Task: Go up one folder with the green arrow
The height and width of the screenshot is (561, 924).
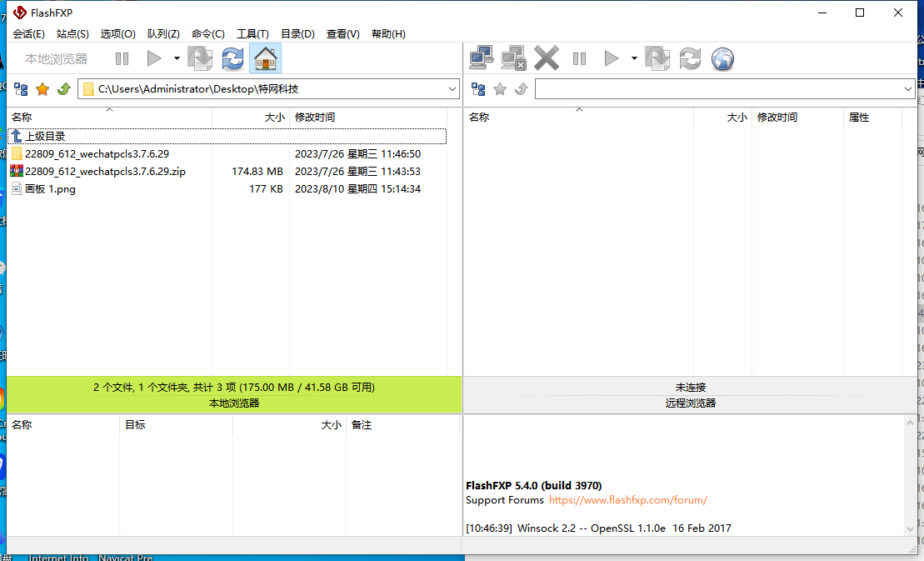Action: click(x=63, y=89)
